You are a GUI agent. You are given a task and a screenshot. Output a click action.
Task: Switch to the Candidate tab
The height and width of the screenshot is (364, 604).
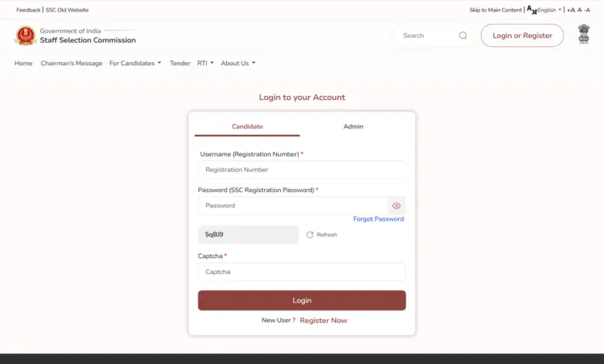click(247, 126)
